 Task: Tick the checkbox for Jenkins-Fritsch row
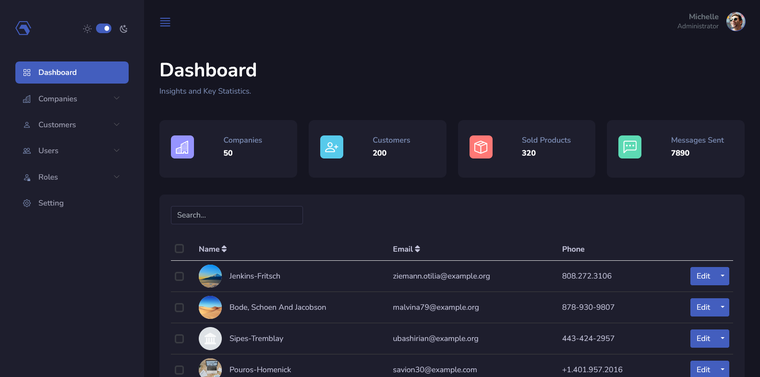pyautogui.click(x=179, y=276)
